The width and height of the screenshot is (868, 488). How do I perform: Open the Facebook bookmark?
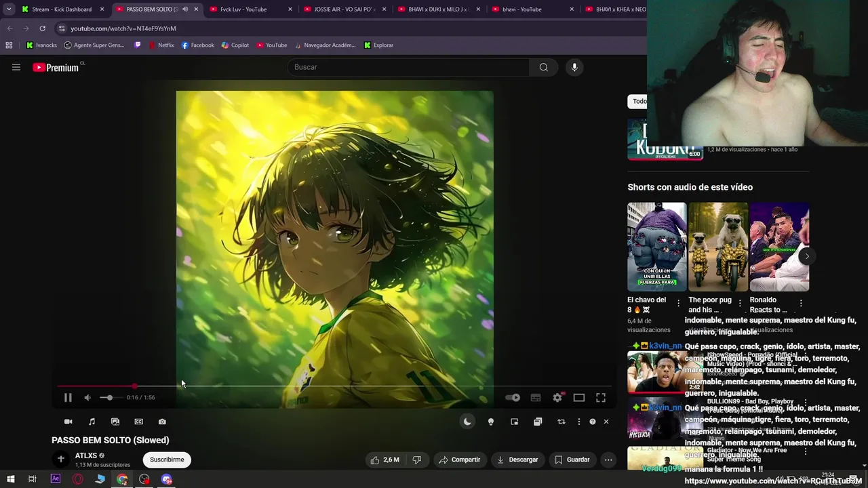197,45
